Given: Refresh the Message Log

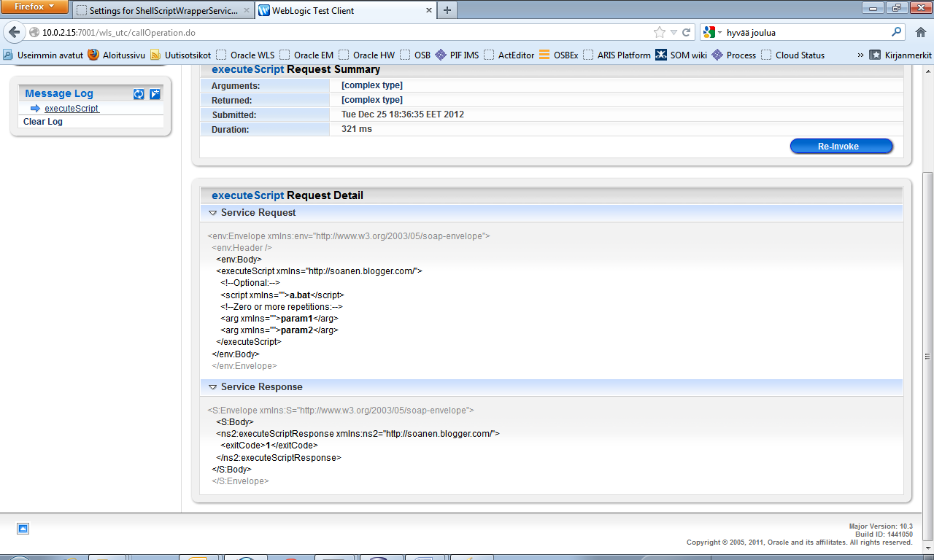Looking at the screenshot, I should [139, 94].
